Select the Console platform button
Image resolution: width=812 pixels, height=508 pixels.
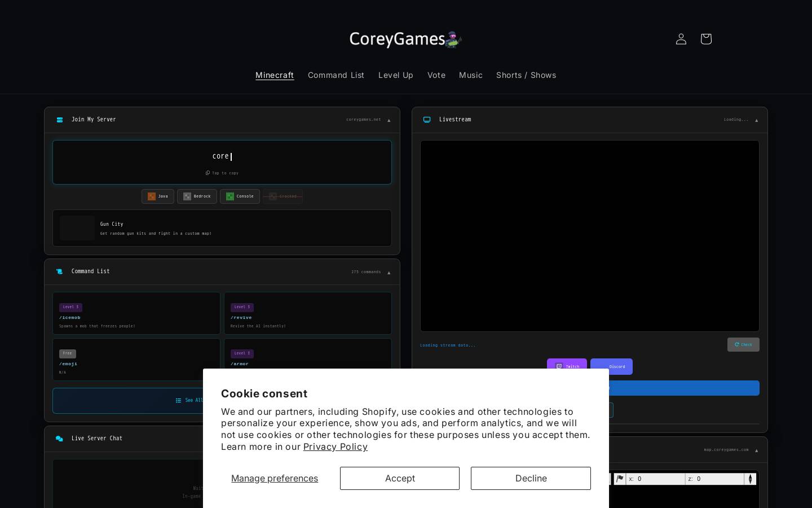(x=240, y=196)
